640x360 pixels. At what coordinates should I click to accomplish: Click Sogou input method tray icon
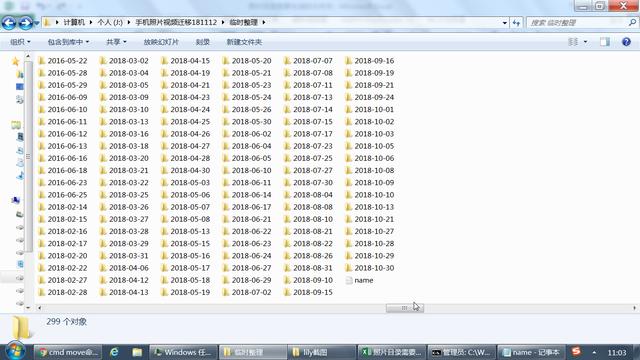click(576, 351)
